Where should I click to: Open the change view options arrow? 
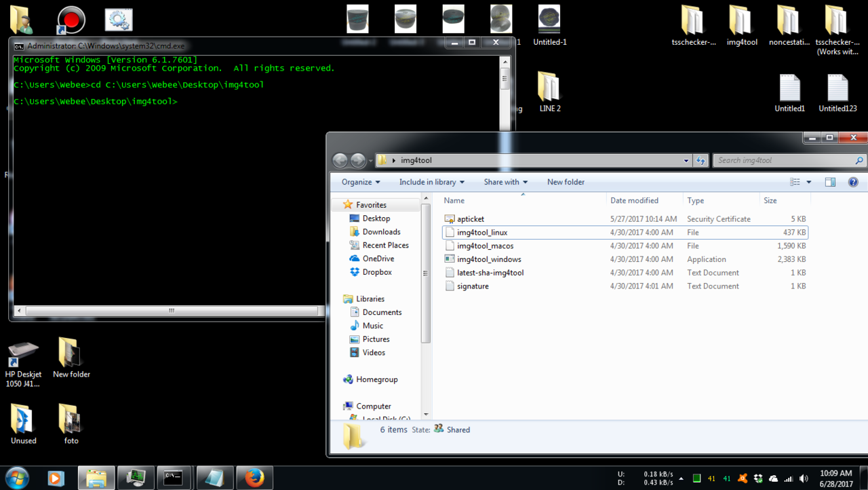tap(808, 183)
